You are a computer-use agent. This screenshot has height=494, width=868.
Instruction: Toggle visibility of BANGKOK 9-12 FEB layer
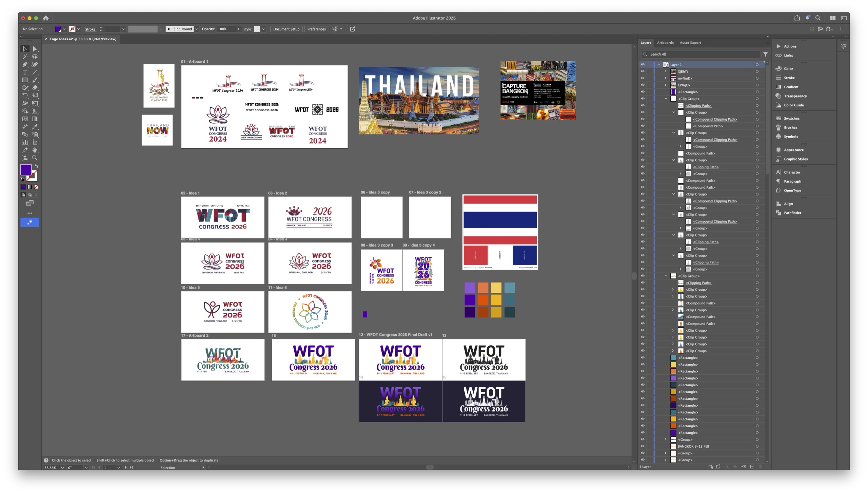point(642,447)
